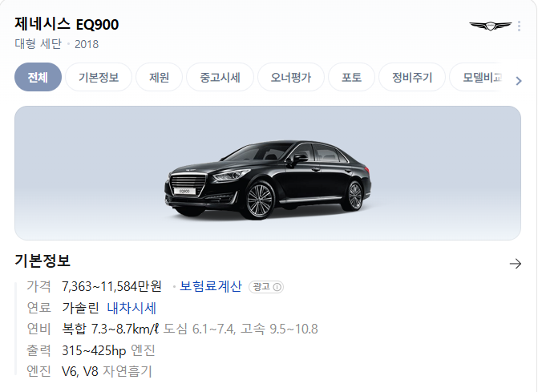Switch to the 정비주기 tab
The width and height of the screenshot is (538, 392).
(412, 77)
